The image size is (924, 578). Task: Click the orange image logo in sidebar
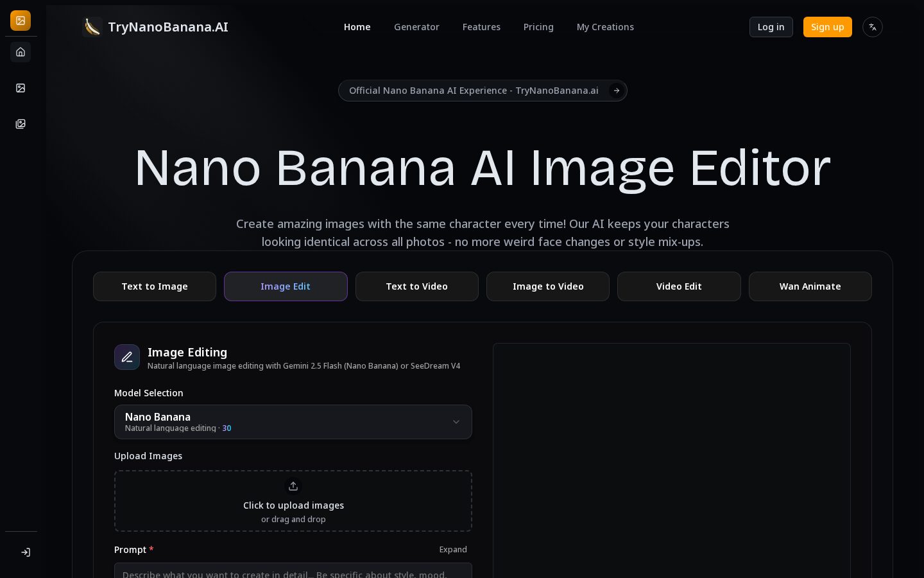tap(21, 21)
